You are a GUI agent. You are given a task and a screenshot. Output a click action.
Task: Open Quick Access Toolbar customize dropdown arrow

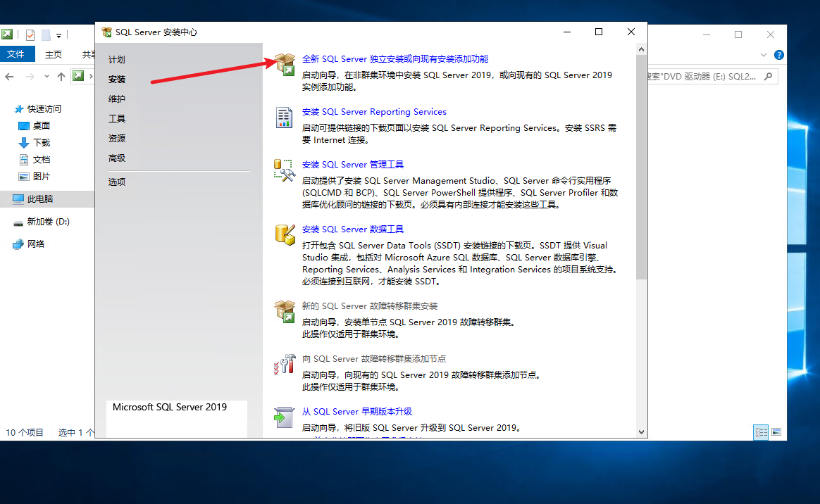(x=59, y=35)
